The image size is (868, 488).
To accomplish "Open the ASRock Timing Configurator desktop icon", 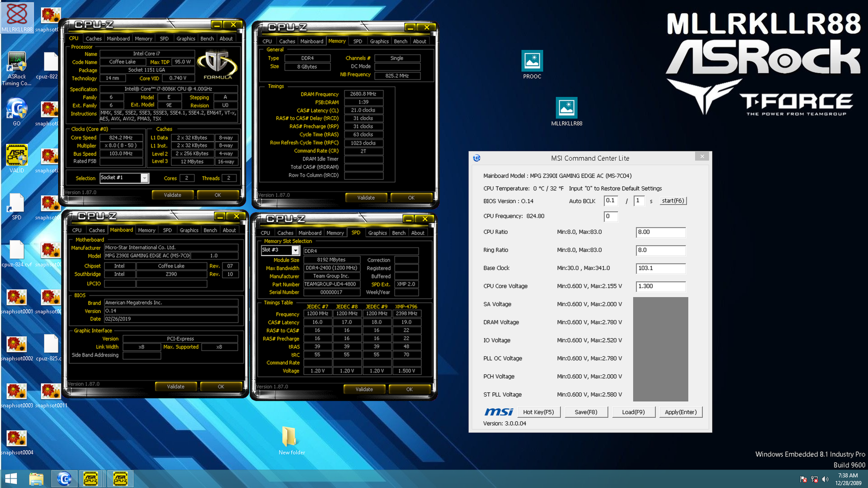I will click(x=17, y=69).
